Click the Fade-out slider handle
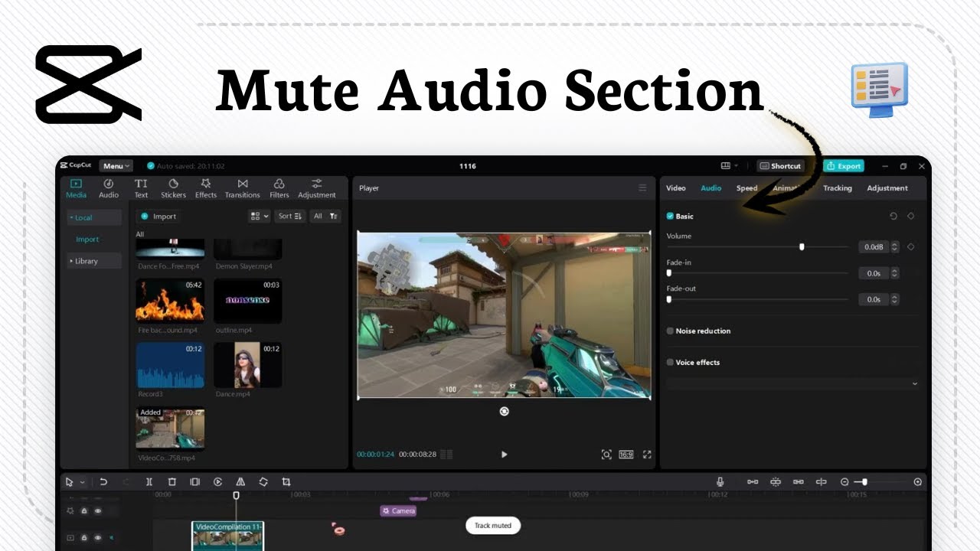980x551 pixels. click(669, 299)
